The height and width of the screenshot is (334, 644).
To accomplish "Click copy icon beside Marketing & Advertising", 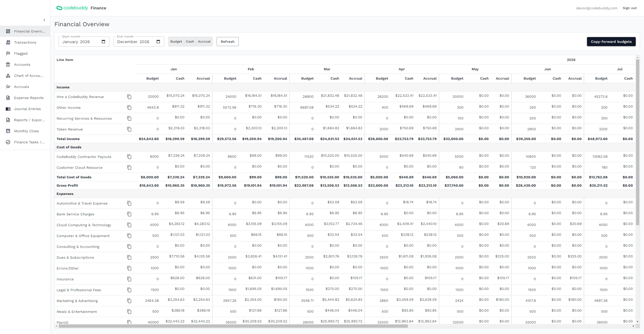I will pyautogui.click(x=129, y=301).
